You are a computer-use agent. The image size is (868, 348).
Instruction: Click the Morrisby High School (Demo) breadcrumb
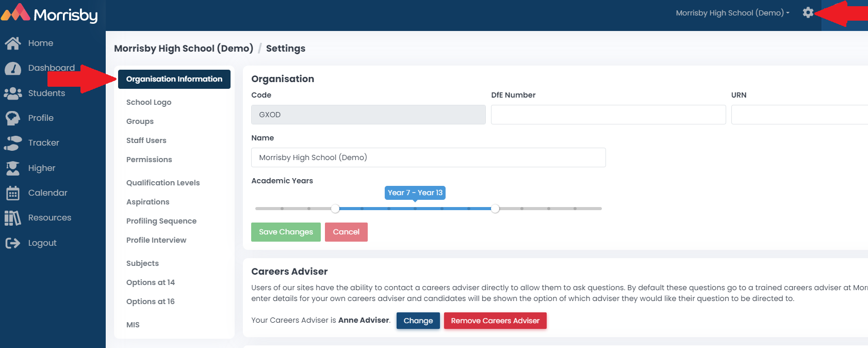(184, 49)
